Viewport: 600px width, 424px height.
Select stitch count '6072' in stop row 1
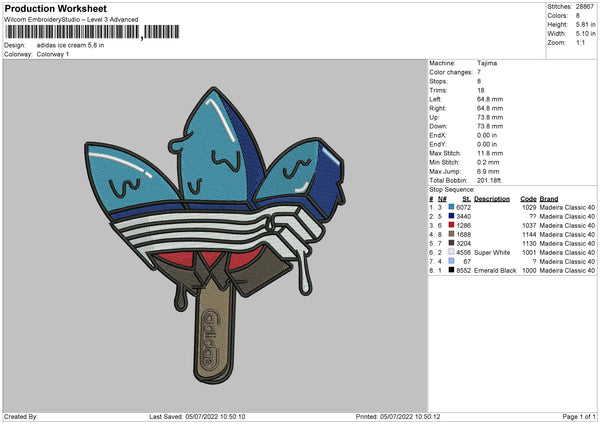pyautogui.click(x=463, y=207)
